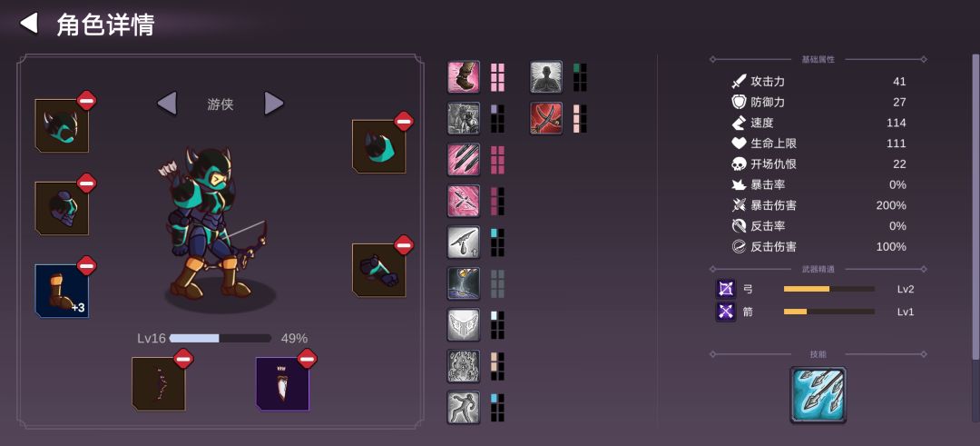
Task: Select the bow (弓) weapon mastery icon
Action: pyautogui.click(x=726, y=289)
